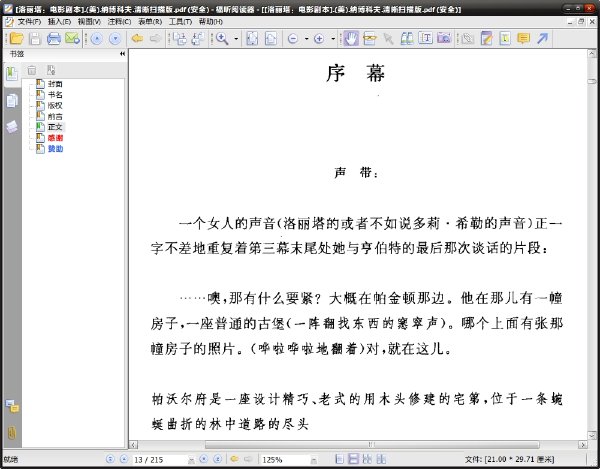Open the find/search binoculars tool

pos(407,39)
